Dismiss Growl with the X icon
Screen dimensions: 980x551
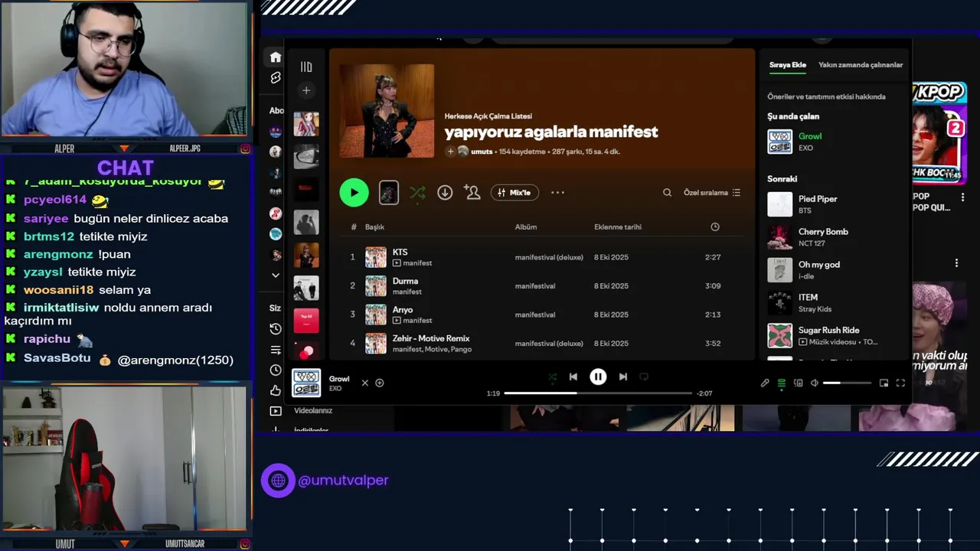365,383
